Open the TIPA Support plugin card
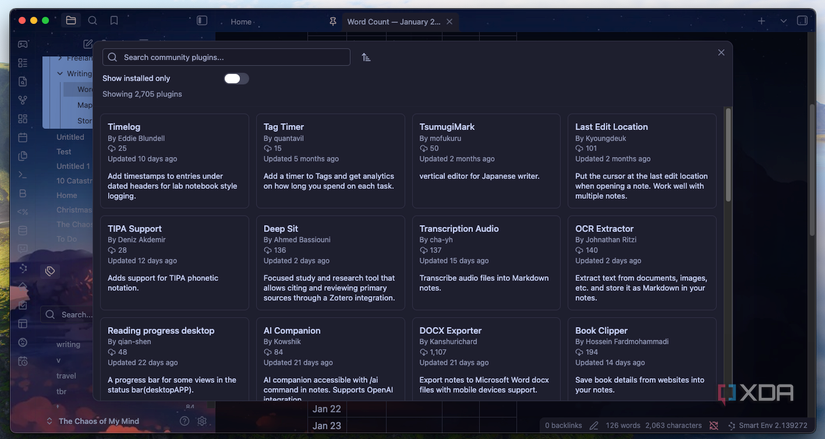The image size is (825, 439). [x=175, y=263]
